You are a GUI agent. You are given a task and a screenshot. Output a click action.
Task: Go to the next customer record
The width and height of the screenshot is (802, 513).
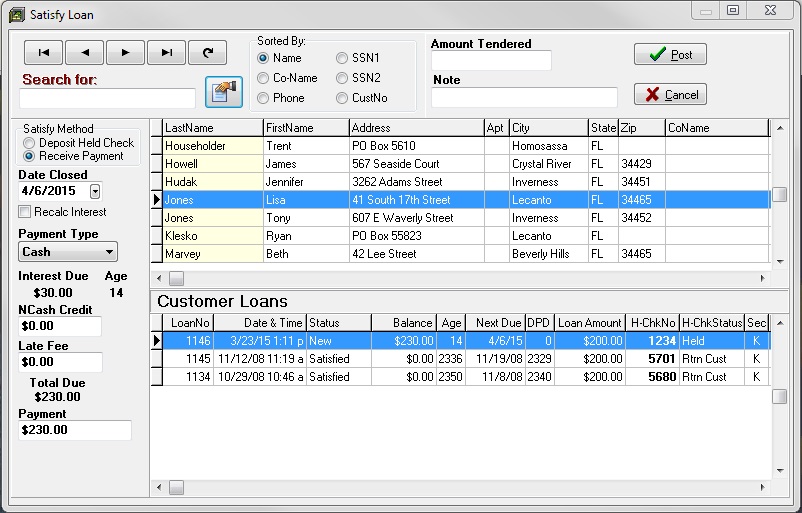click(125, 52)
